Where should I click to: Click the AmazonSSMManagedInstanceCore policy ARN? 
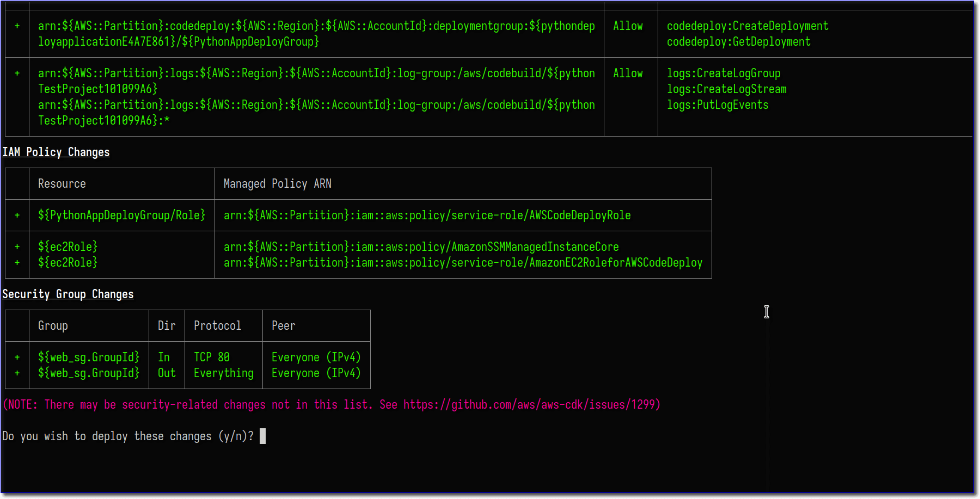click(x=421, y=247)
